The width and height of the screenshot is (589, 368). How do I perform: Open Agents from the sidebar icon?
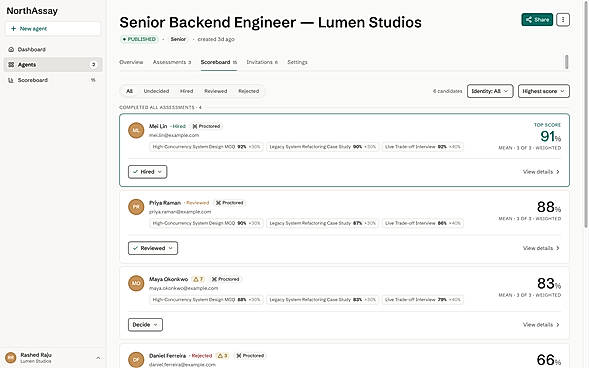(x=11, y=65)
